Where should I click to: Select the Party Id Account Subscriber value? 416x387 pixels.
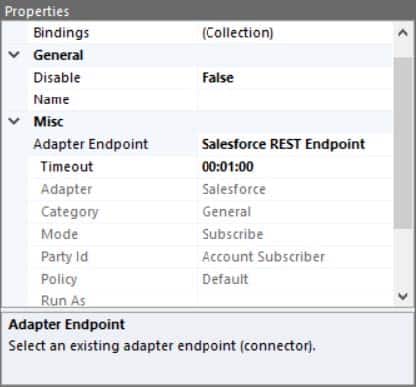point(263,257)
